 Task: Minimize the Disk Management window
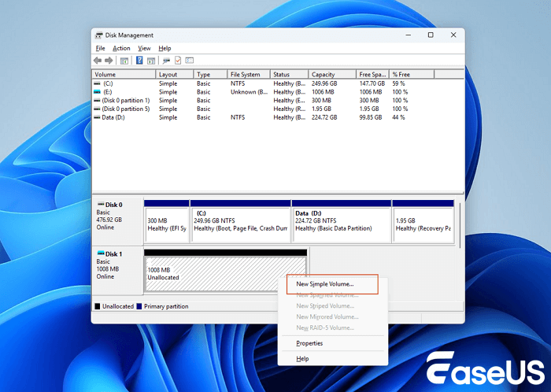tap(409, 35)
